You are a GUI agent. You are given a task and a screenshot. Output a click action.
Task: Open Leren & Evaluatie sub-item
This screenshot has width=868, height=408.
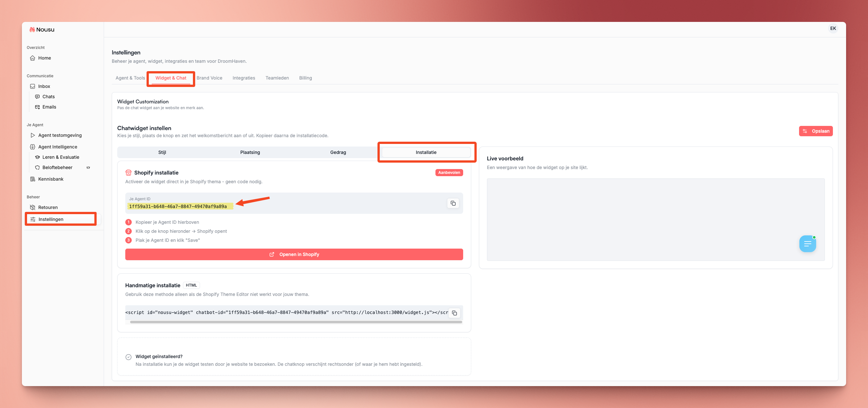click(61, 157)
